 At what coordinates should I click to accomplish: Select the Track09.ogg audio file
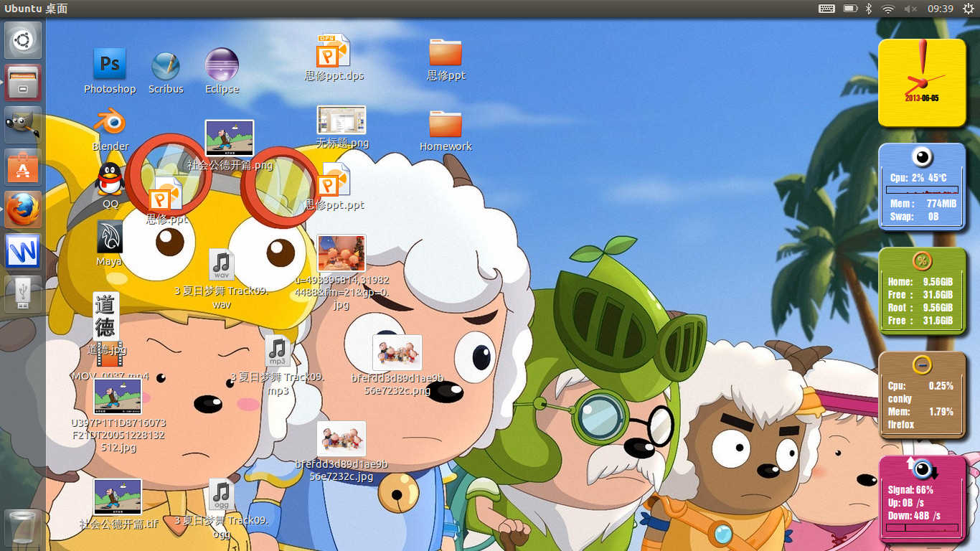(x=222, y=494)
